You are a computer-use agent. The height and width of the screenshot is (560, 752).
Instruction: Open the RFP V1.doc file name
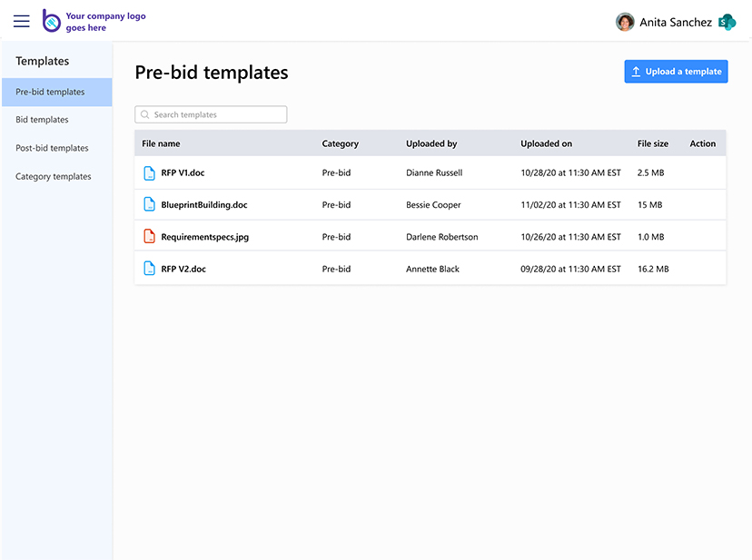coord(183,172)
